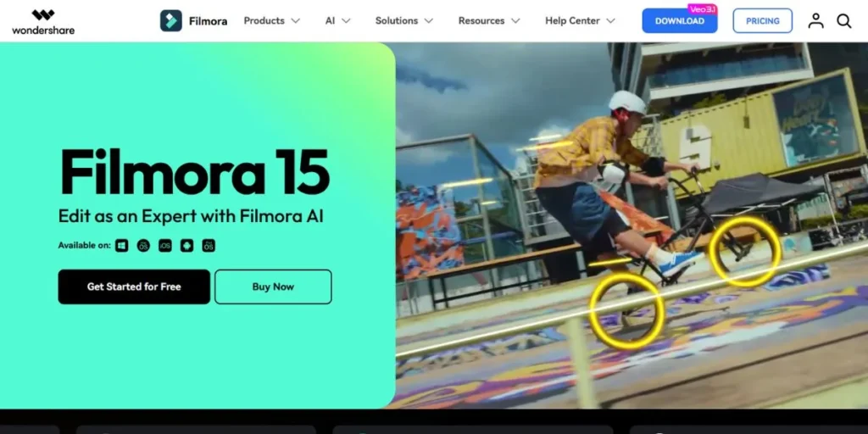
Task: Open the search magnifier icon
Action: point(843,21)
